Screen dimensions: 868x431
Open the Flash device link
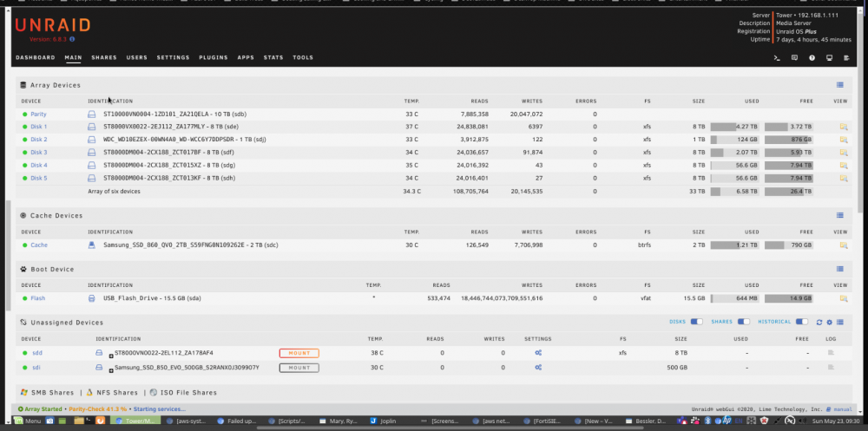[x=37, y=298]
